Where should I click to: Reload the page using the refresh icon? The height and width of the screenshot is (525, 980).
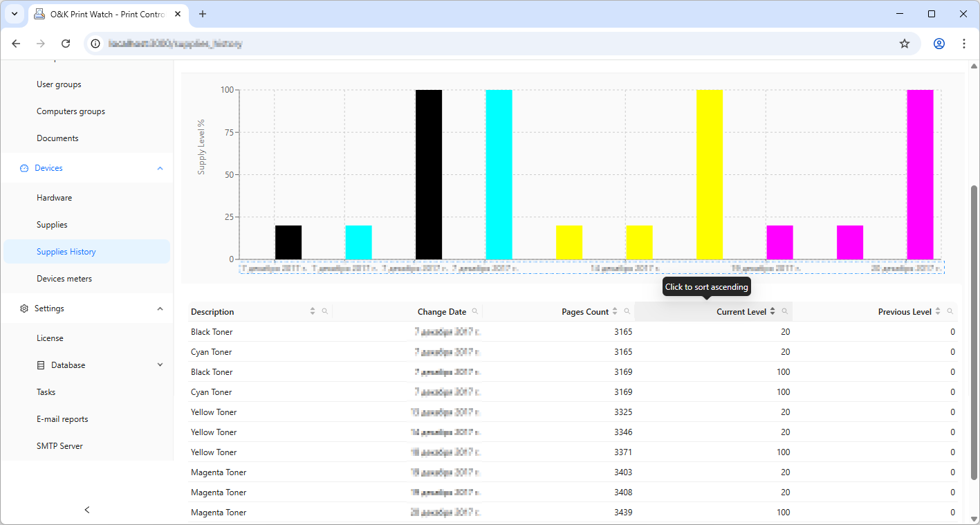[66, 44]
